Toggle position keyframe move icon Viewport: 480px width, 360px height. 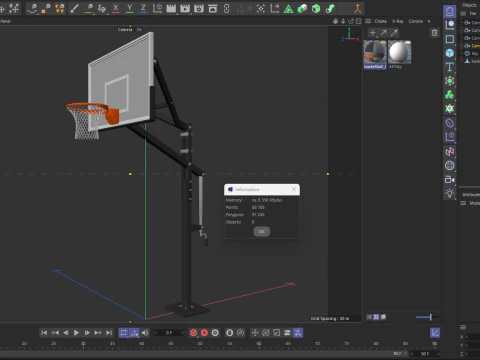click(255, 333)
